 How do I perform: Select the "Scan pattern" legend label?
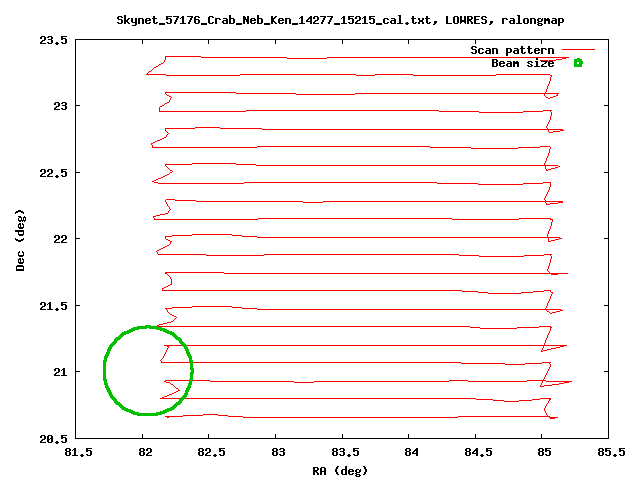point(513,50)
